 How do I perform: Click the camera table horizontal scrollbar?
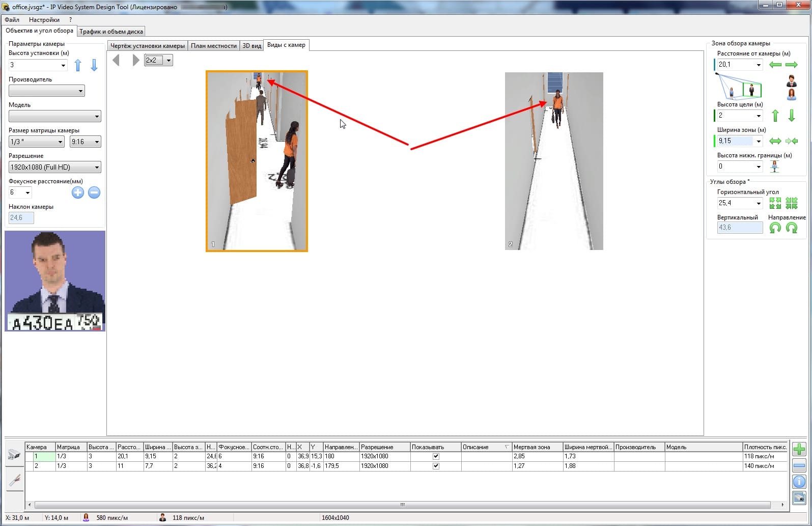(402, 505)
